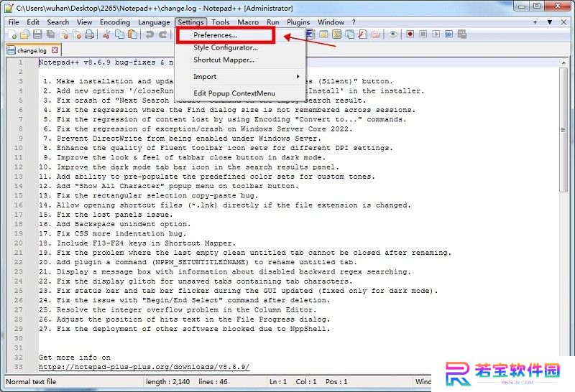Viewport: 575px width, 392px height.
Task: Start macro recording with red dot icon
Action: (x=410, y=34)
